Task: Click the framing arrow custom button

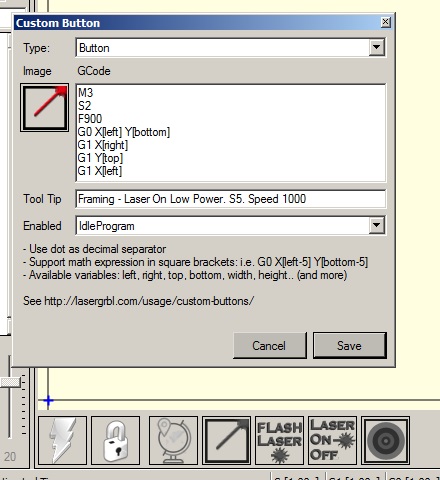Action: click(227, 440)
